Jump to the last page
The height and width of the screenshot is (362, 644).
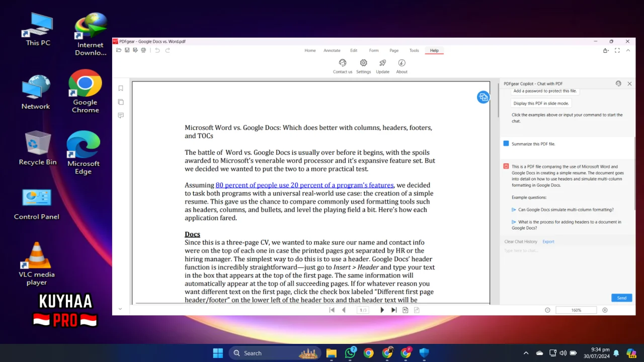click(394, 310)
